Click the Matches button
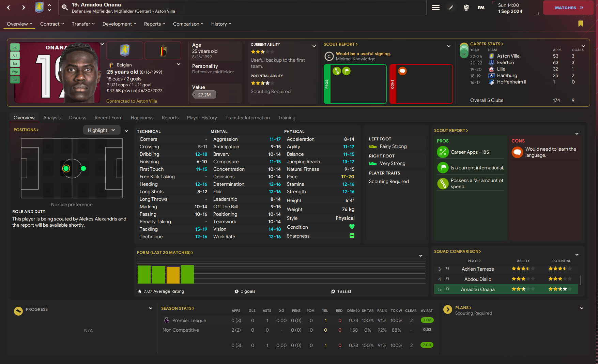598x364 pixels. coord(568,7)
